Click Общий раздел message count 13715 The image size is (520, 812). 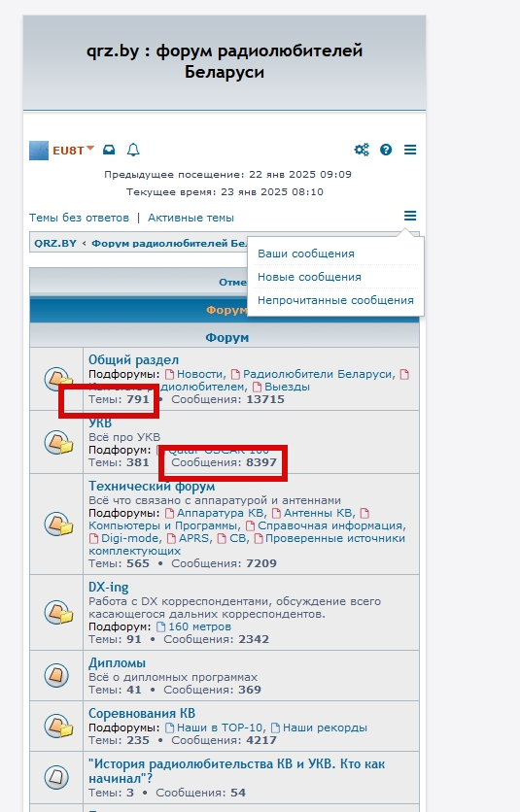coord(265,399)
